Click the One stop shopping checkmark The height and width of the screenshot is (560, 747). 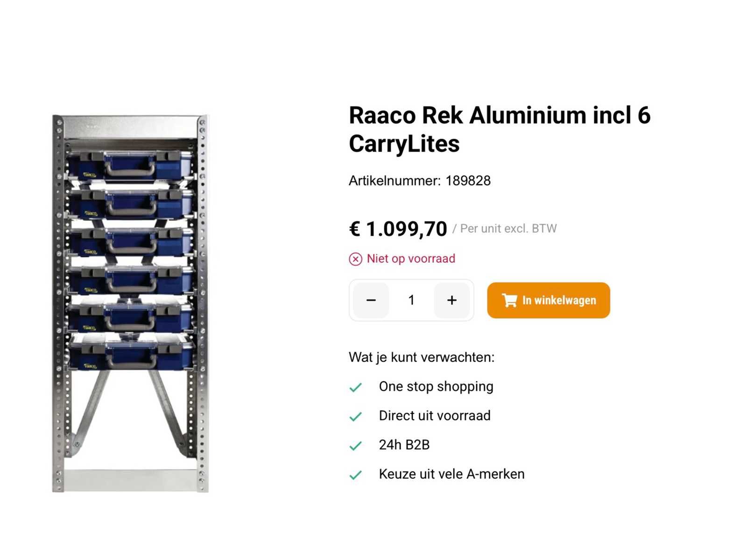click(x=356, y=387)
